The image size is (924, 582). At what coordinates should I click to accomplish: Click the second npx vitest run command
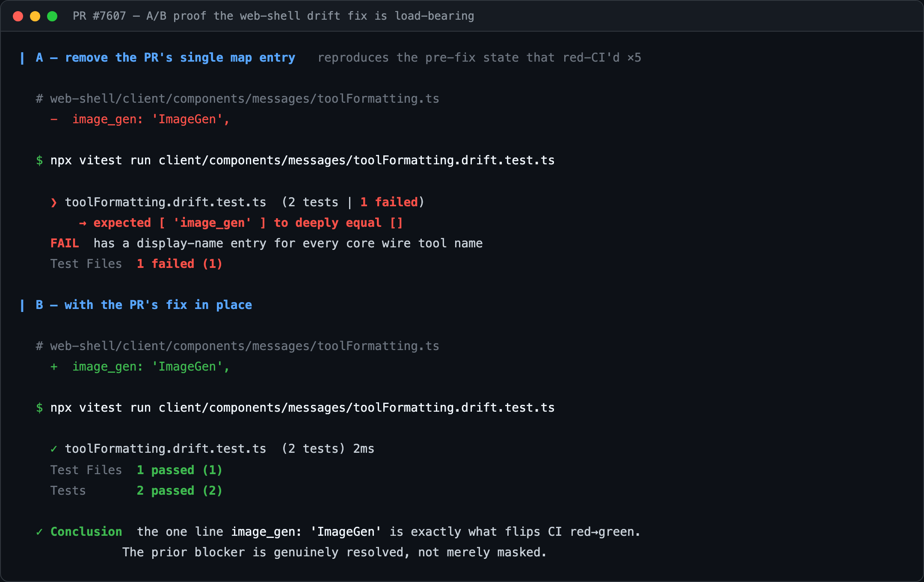tap(302, 408)
